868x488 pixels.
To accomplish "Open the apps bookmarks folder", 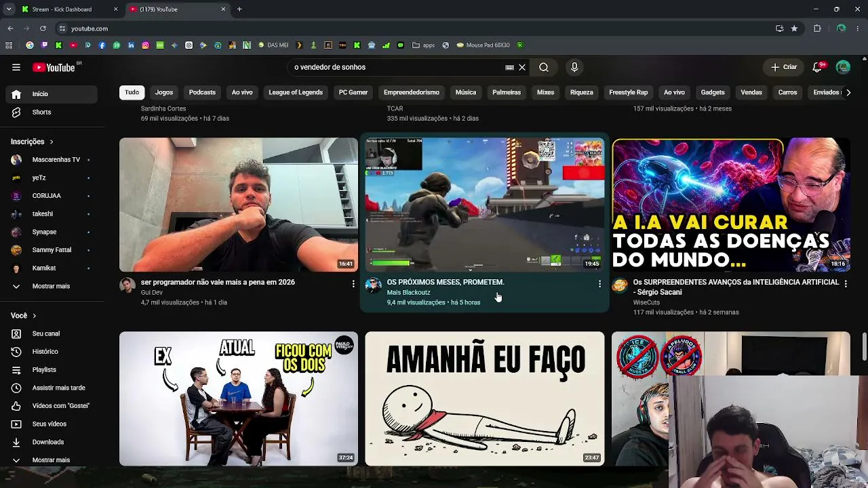I will coord(423,45).
